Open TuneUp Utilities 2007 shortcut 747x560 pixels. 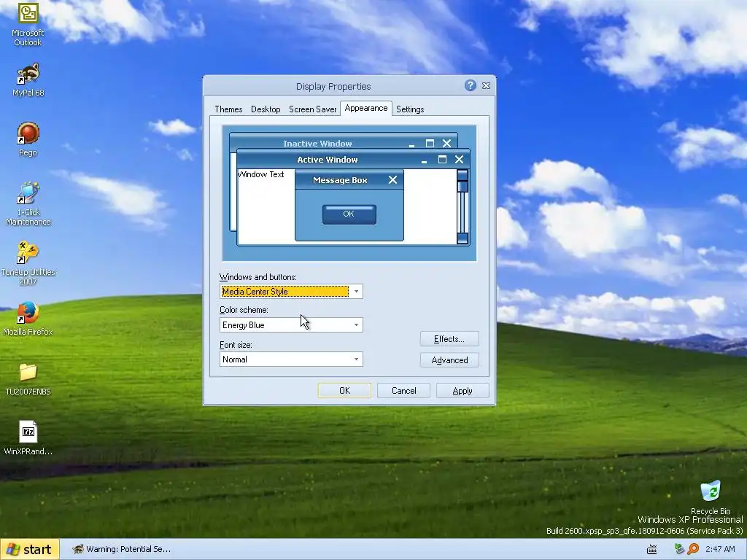pos(28,263)
